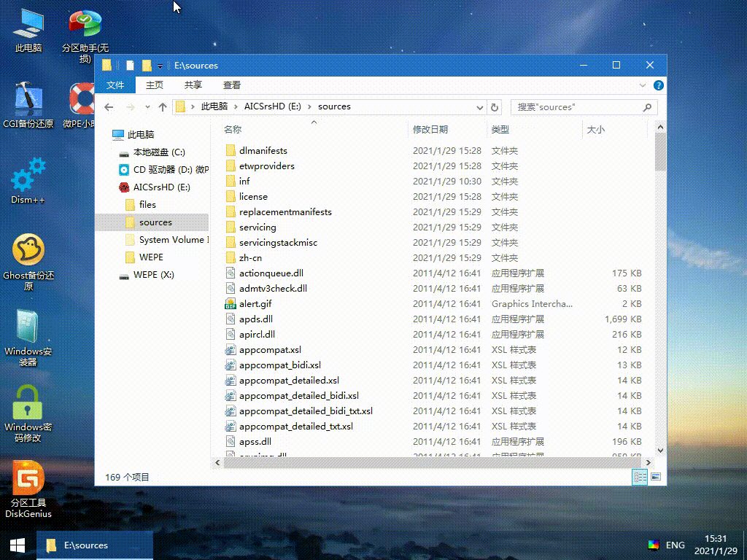Open the address bar history dropdown
Image resolution: width=747 pixels, height=560 pixels.
pos(479,107)
